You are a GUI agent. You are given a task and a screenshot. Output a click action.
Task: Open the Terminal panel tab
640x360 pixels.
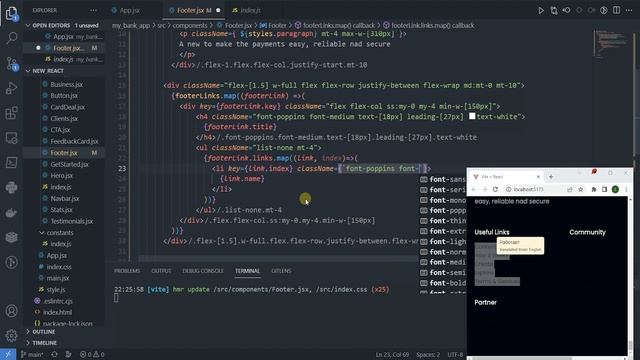pyautogui.click(x=247, y=271)
